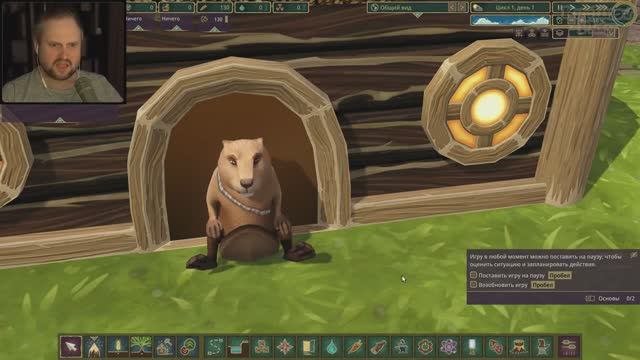This screenshot has width=640, height=360.
Task: Open the yellow scroll category
Action: pyautogui.click(x=308, y=347)
